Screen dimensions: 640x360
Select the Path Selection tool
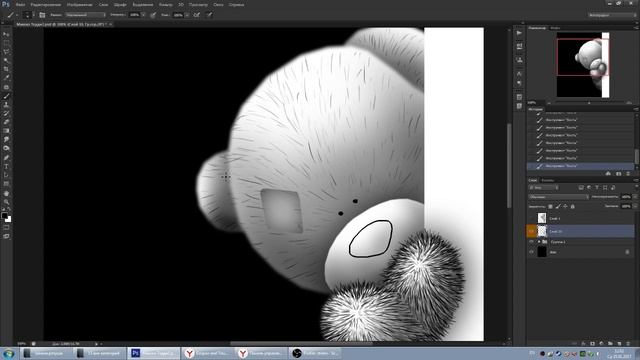coord(6,175)
